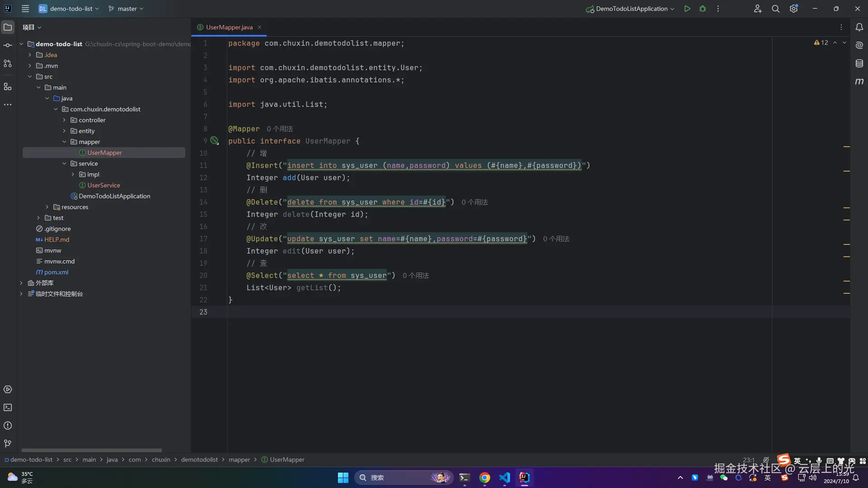Open the DemoTodoListApplication run configuration dropdown
Image resolution: width=868 pixels, height=488 pixels.
click(x=632, y=9)
